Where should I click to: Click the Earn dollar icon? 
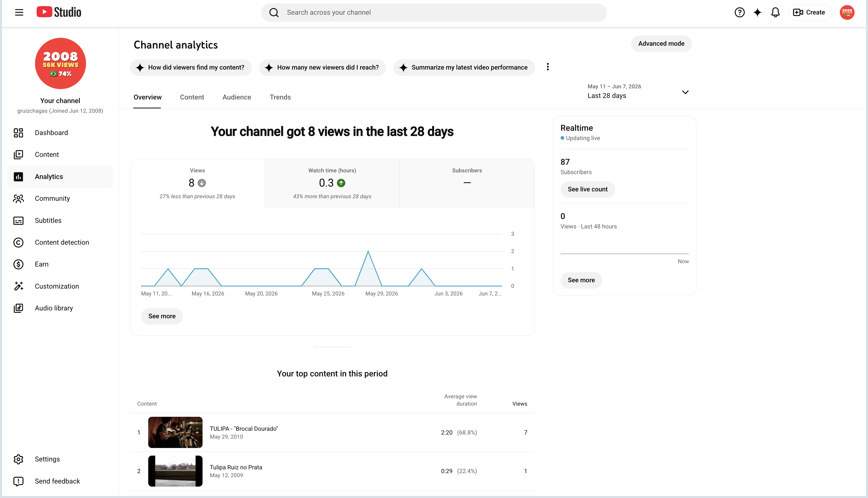click(x=19, y=264)
